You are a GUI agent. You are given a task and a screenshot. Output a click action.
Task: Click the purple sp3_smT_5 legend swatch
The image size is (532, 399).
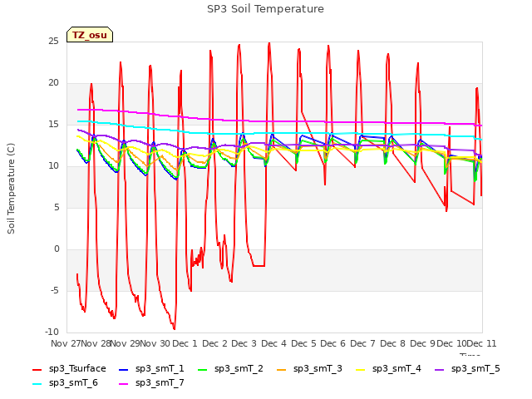(x=440, y=369)
